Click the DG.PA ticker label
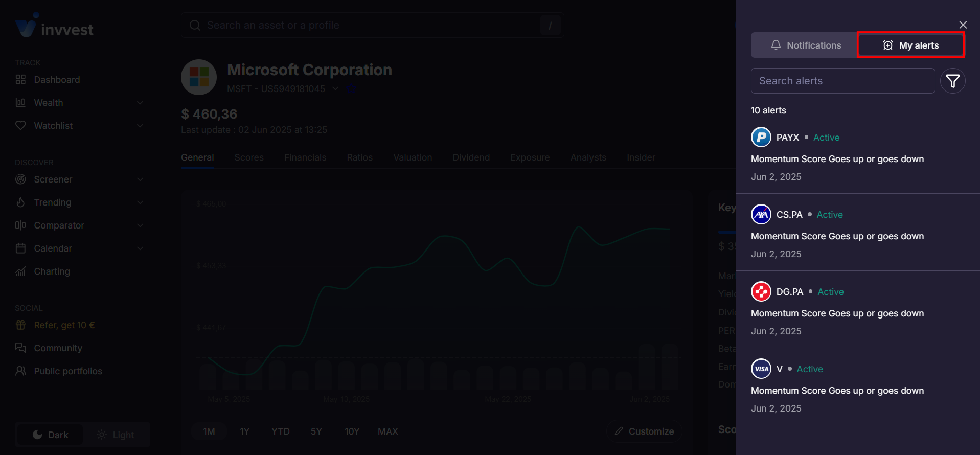The width and height of the screenshot is (980, 455). (x=790, y=292)
